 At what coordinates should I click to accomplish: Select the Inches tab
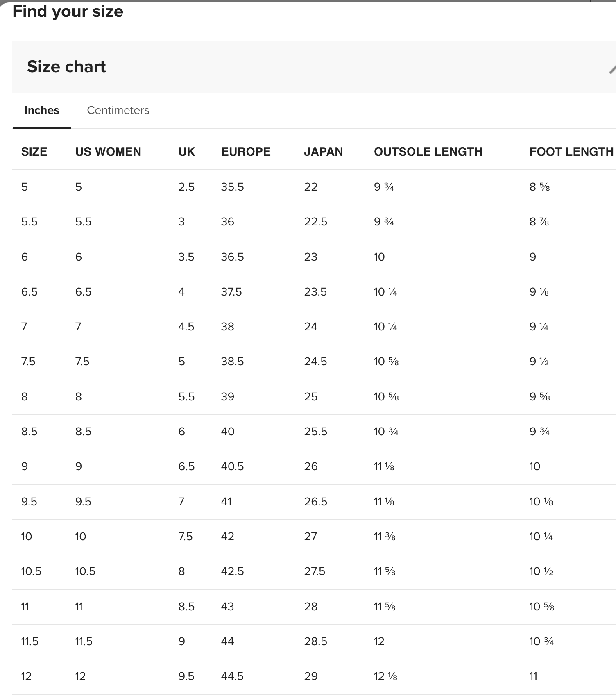(x=42, y=110)
